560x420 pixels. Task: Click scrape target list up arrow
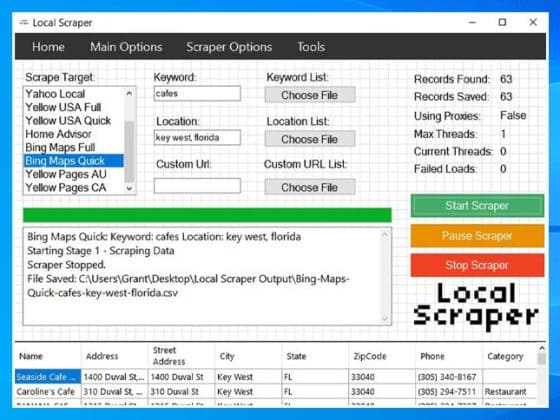point(129,93)
